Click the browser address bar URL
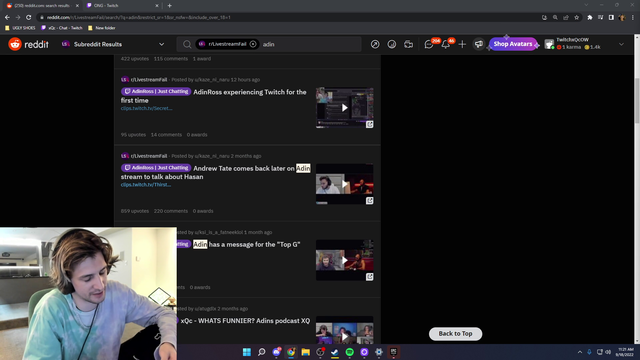This screenshot has width=640, height=360. click(x=139, y=18)
